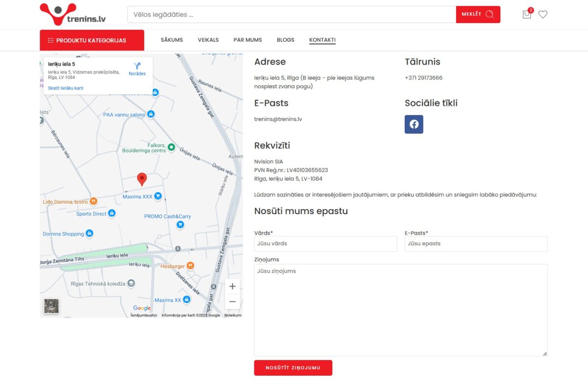The width and height of the screenshot is (588, 382).
Task: Zoom out on the map with minus icon
Action: tap(232, 301)
